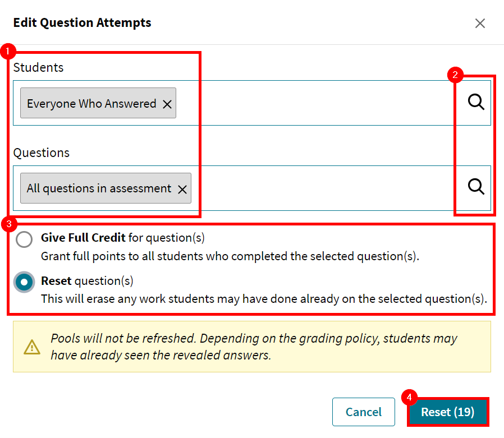Open the Questions search magnifier icon
This screenshot has width=504, height=438.
(x=475, y=187)
